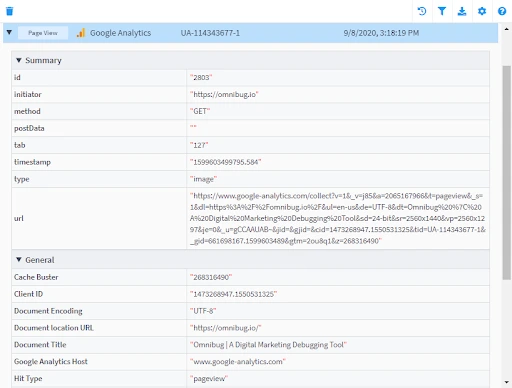Image resolution: width=512 pixels, height=388 pixels.
Task: Click the trash icon to clear requests
Action: [x=10, y=11]
